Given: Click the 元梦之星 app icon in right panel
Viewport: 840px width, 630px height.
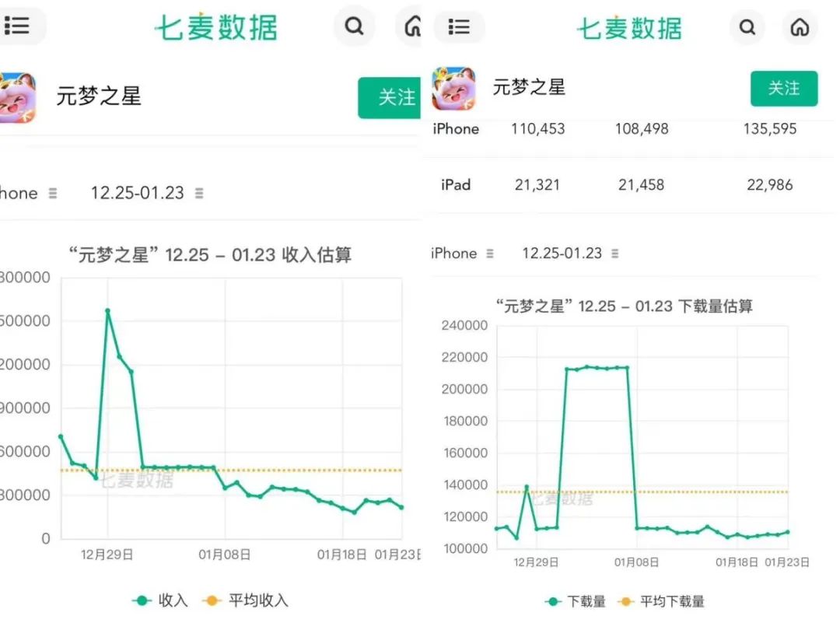Looking at the screenshot, I should [453, 89].
